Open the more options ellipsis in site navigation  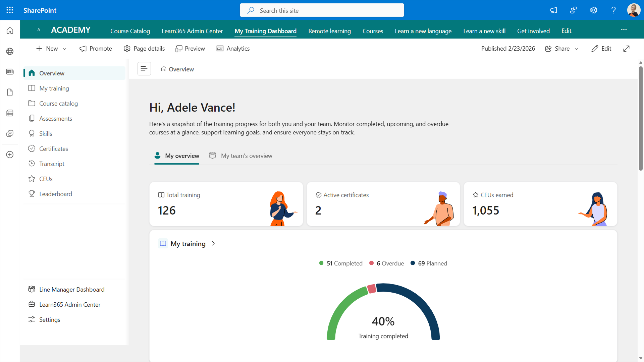click(624, 30)
